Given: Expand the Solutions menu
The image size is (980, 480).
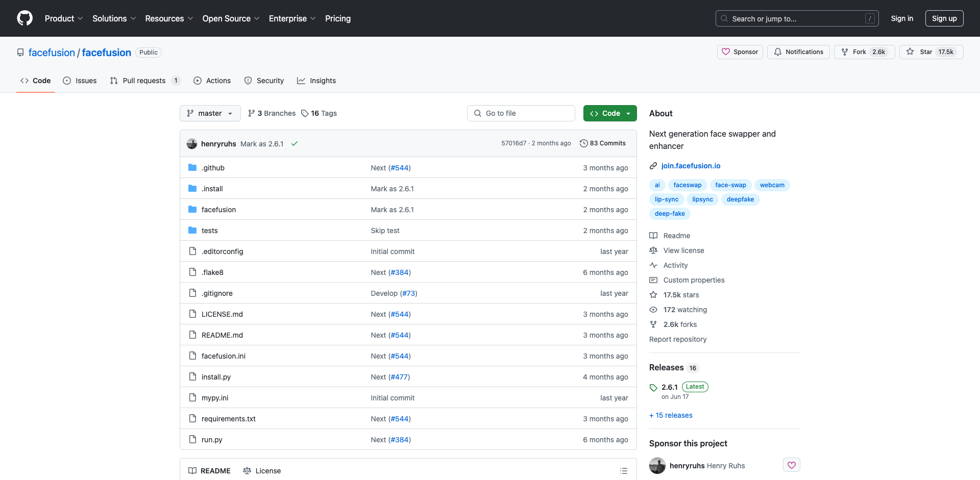Looking at the screenshot, I should pyautogui.click(x=114, y=18).
